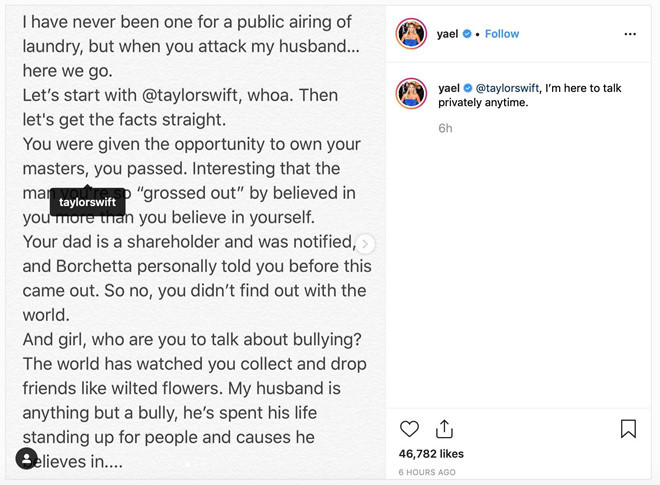Click the 6h caption timestamp
The width and height of the screenshot is (660, 485).
point(445,129)
